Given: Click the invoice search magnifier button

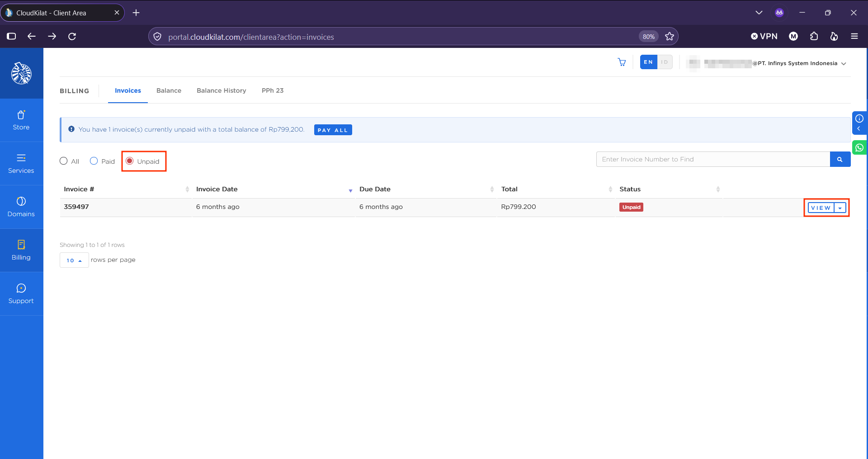Looking at the screenshot, I should click(x=840, y=159).
